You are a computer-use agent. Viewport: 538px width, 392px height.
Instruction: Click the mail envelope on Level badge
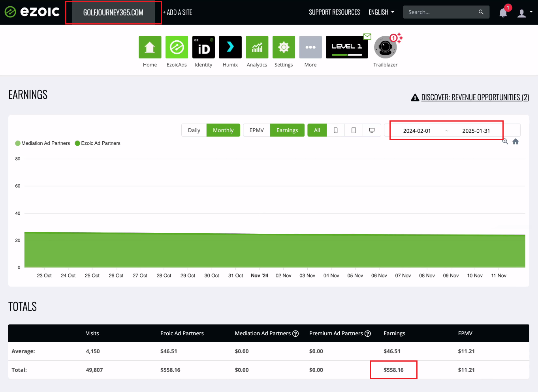(x=367, y=36)
